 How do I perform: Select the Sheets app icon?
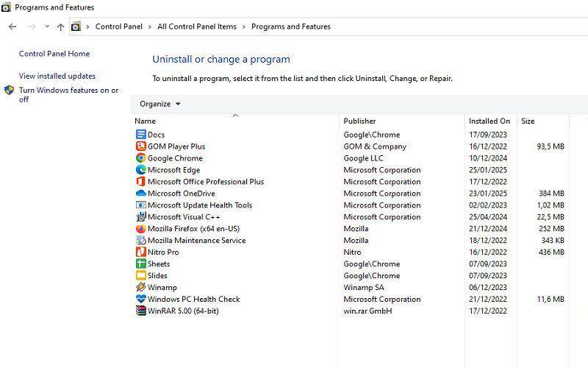pos(140,263)
